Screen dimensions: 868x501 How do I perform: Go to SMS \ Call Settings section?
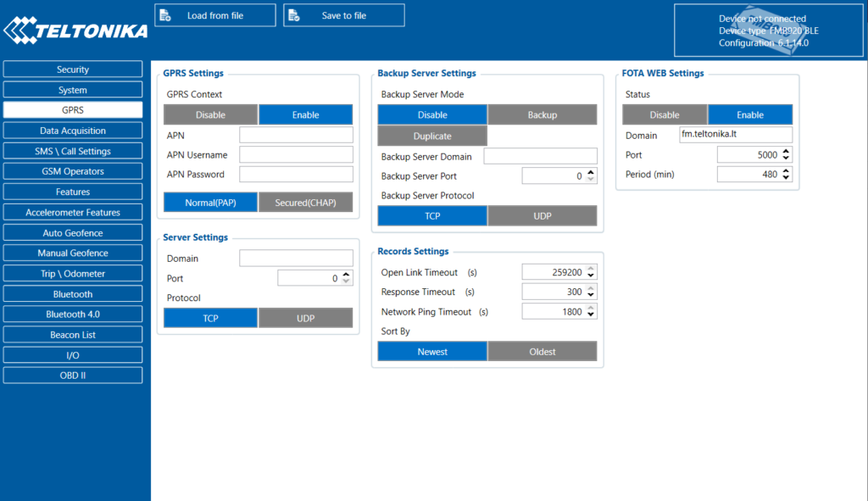(x=73, y=151)
